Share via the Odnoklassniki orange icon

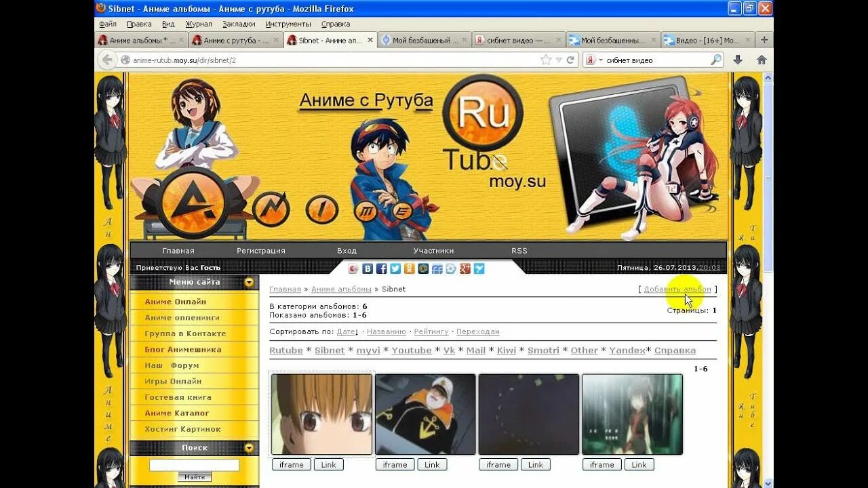tap(409, 268)
